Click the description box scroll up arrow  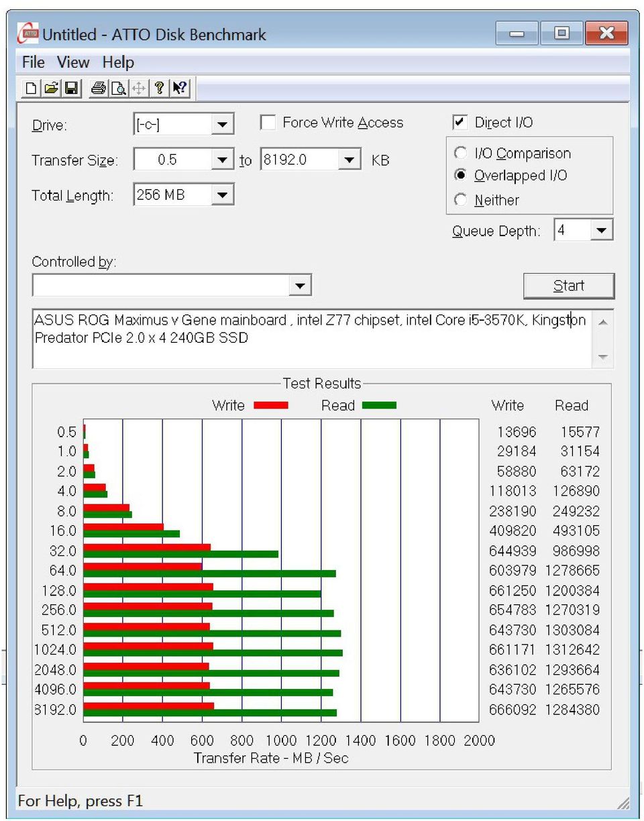tap(602, 322)
